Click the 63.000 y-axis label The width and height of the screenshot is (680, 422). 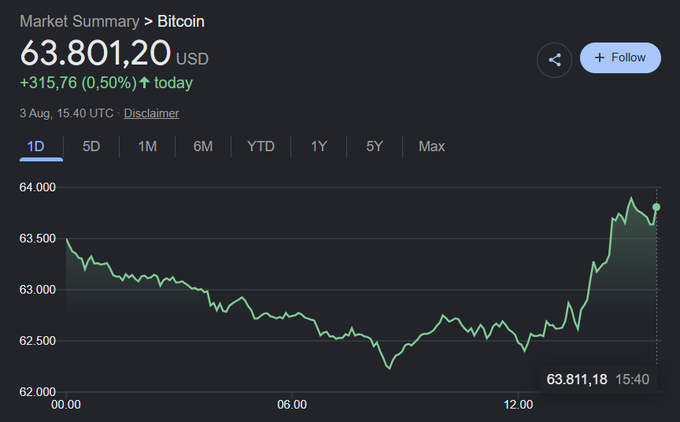[x=38, y=290]
